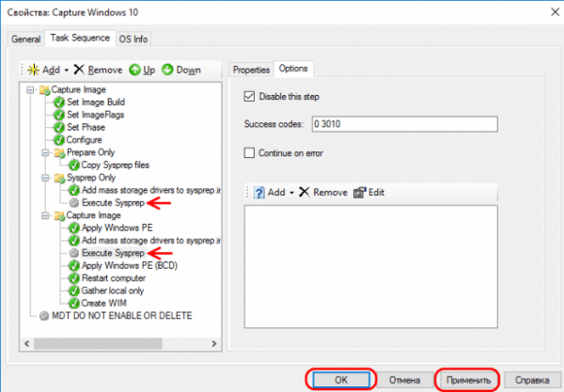Close the Свойства dialog window
Image resolution: width=564 pixels, height=392 pixels.
click(x=555, y=12)
